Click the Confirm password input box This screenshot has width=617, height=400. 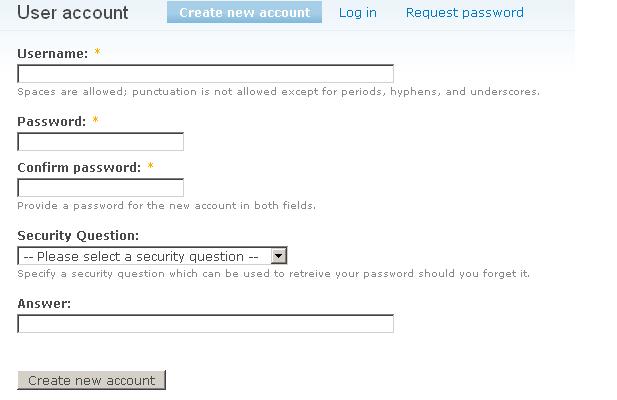pyautogui.click(x=100, y=188)
